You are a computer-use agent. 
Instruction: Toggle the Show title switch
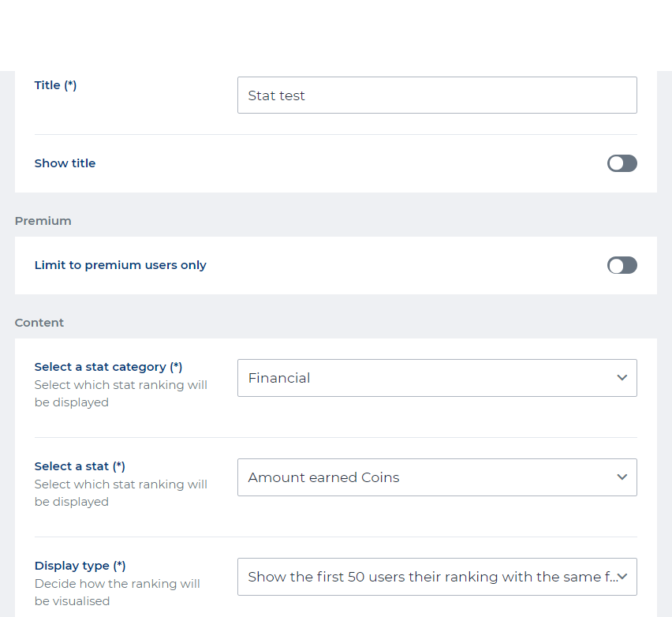[622, 163]
